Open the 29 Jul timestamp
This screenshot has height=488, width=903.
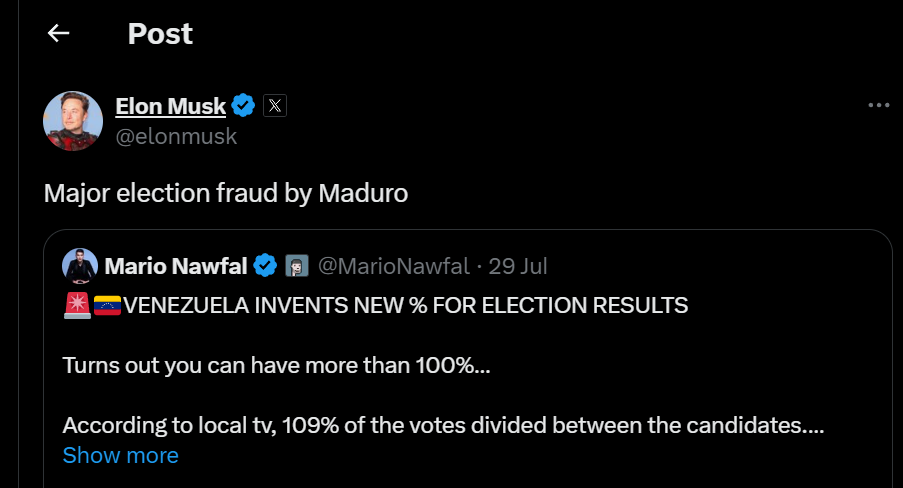[x=518, y=266]
